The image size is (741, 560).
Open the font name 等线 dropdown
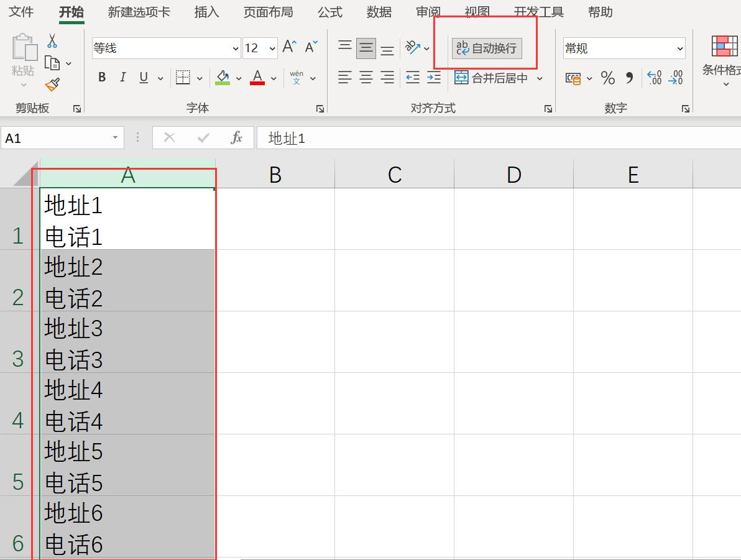(236, 48)
